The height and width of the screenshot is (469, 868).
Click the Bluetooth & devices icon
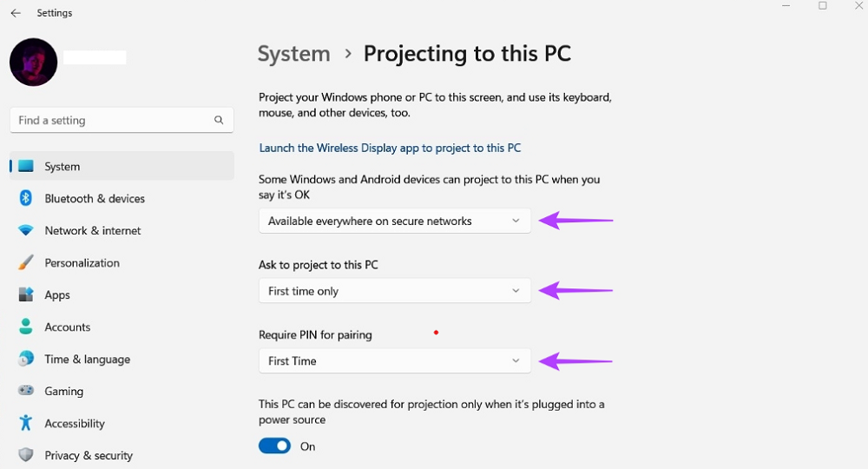26,198
